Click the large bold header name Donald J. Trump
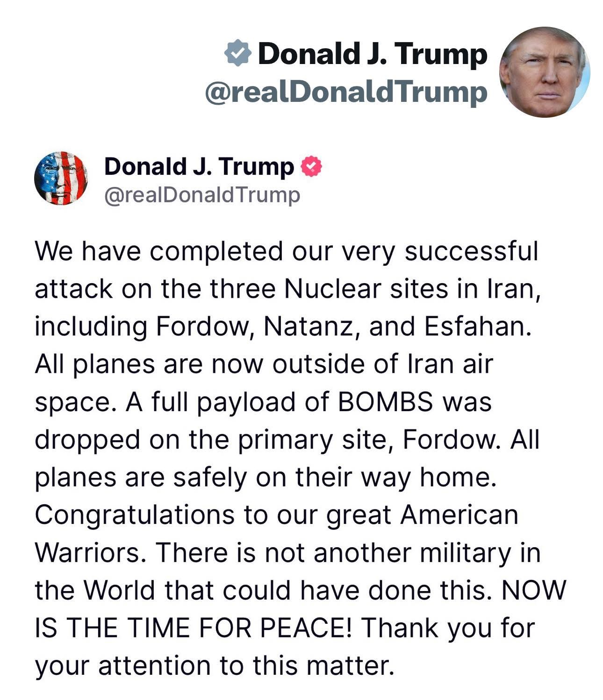Image resolution: width=603 pixels, height=700 pixels. click(x=372, y=53)
